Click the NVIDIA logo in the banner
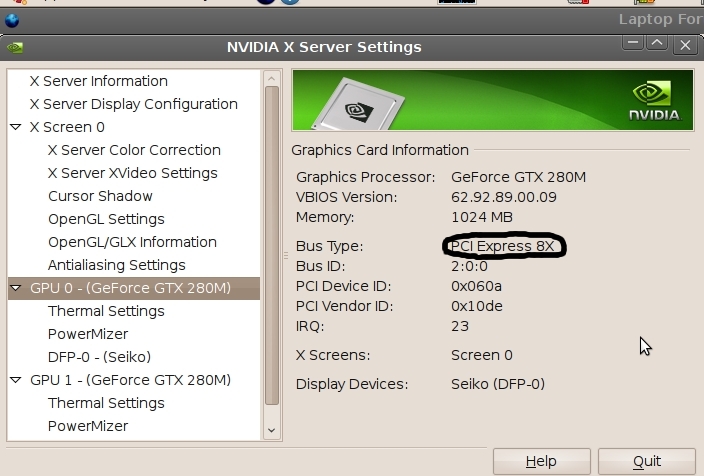This screenshot has height=476, width=704. click(x=655, y=101)
